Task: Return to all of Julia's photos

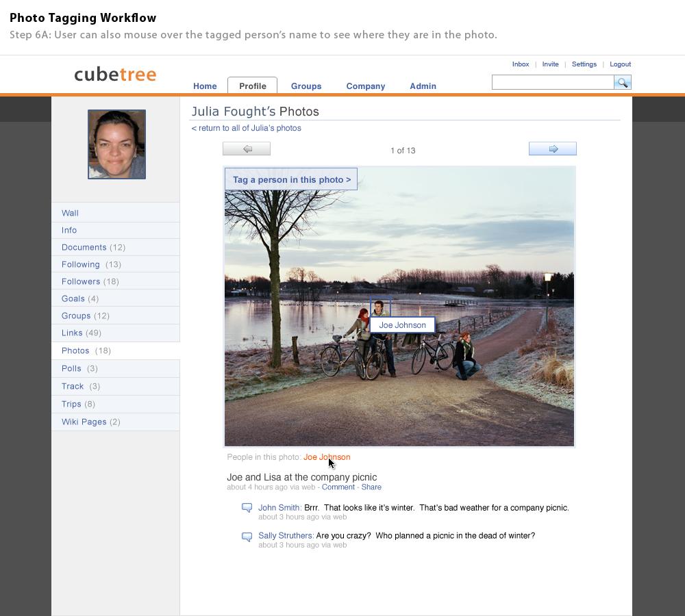Action: tap(247, 128)
